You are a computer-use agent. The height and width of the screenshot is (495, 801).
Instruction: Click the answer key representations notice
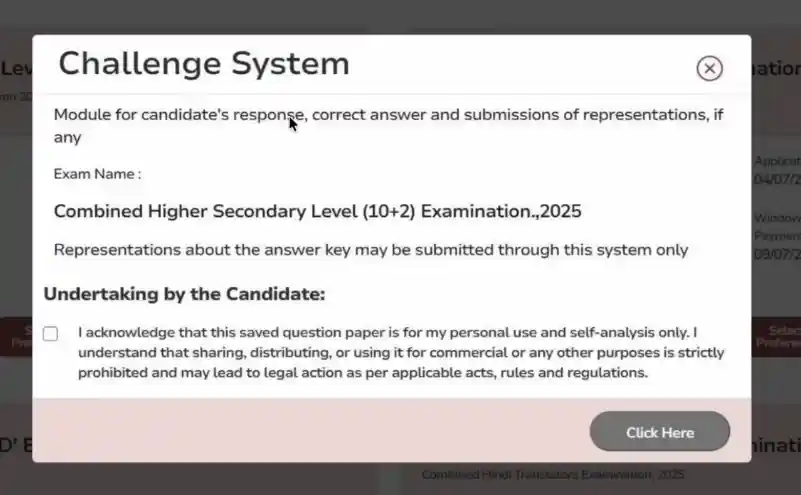[370, 250]
